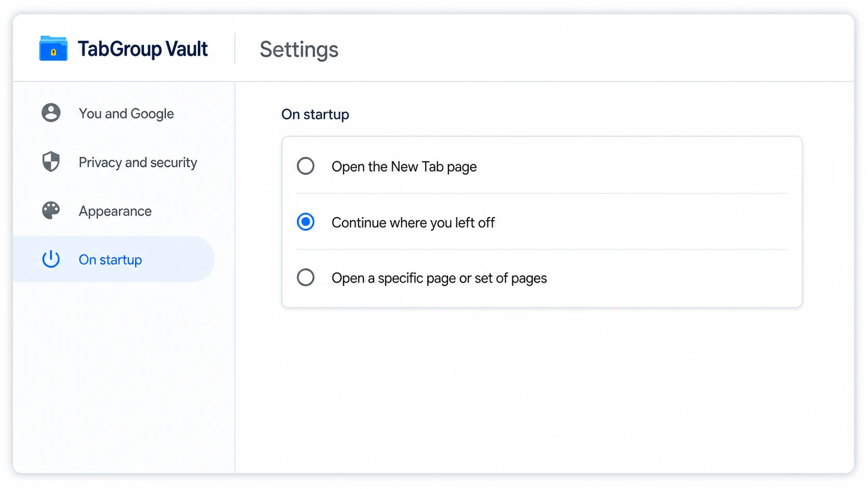Click the Appearance palette icon
Viewport: 868px width, 489px height.
pyautogui.click(x=51, y=210)
